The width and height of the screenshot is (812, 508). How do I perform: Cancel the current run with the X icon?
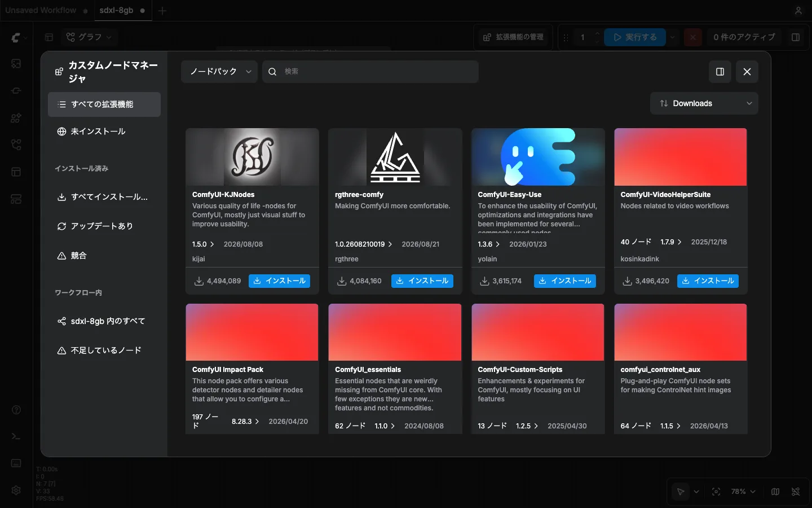pyautogui.click(x=693, y=37)
